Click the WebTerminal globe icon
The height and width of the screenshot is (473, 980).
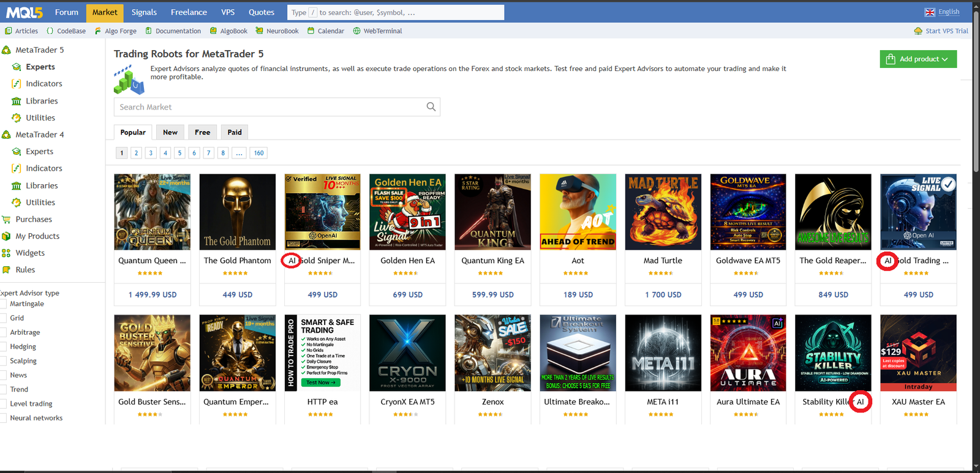356,31
